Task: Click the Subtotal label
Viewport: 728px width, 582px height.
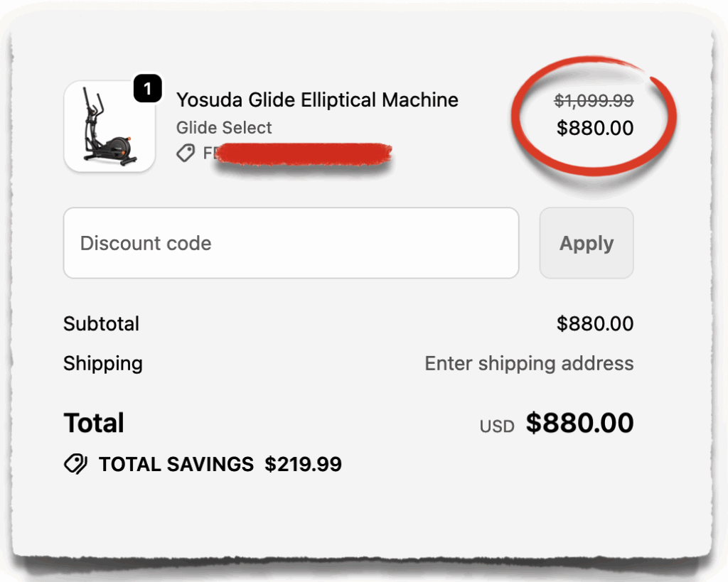Action: pyautogui.click(x=101, y=323)
